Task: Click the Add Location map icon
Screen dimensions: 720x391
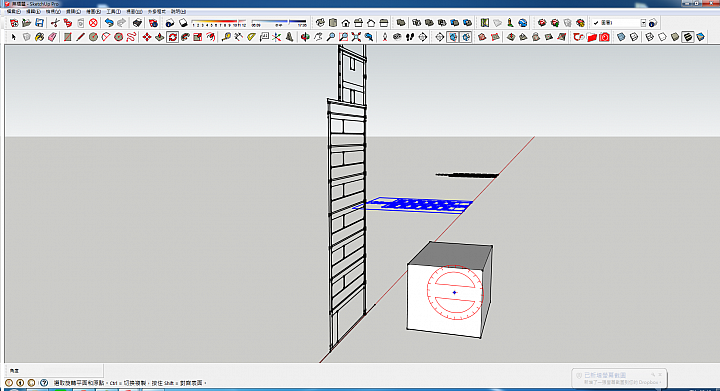Action: 485,22
